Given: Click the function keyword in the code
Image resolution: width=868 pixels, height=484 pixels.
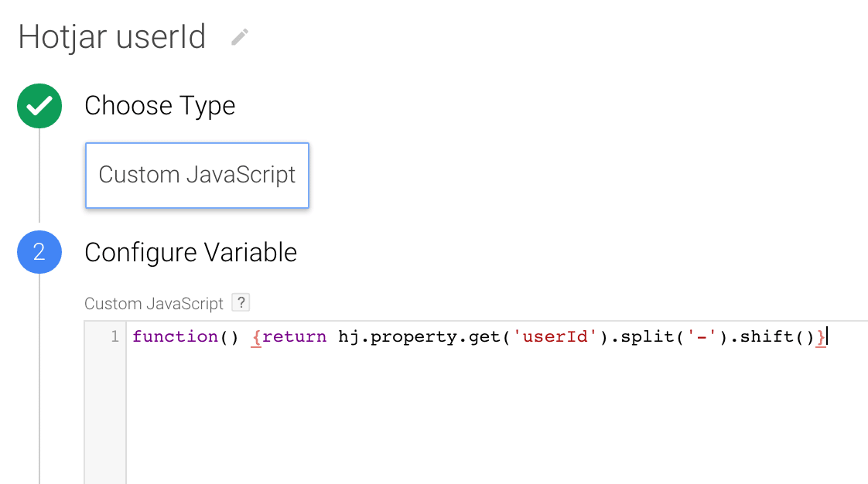Looking at the screenshot, I should (x=175, y=336).
